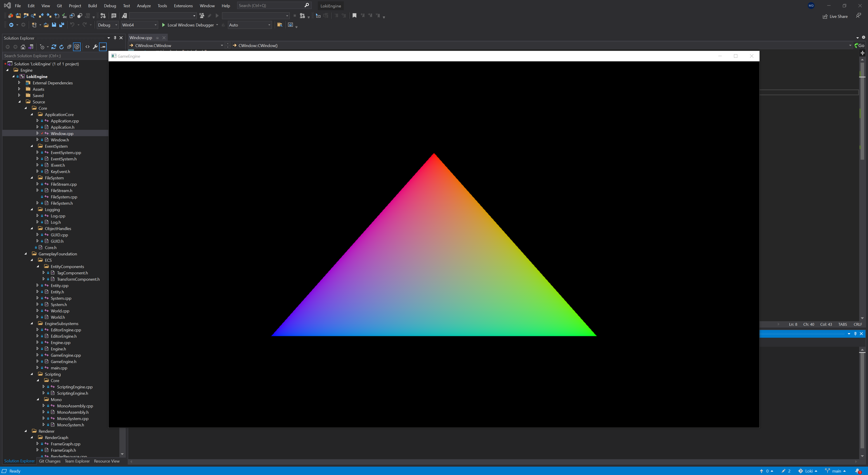Click the Pending Changes Filter clock icon

pyautogui.click(x=42, y=47)
